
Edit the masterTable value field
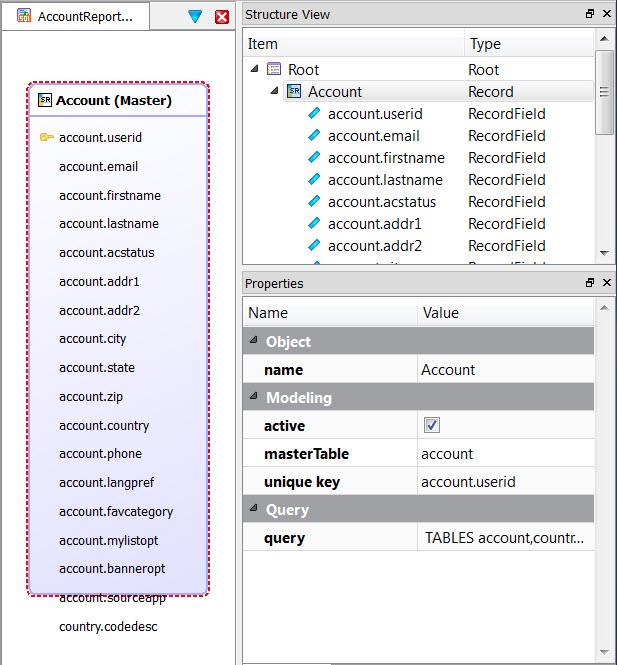[x=505, y=454]
